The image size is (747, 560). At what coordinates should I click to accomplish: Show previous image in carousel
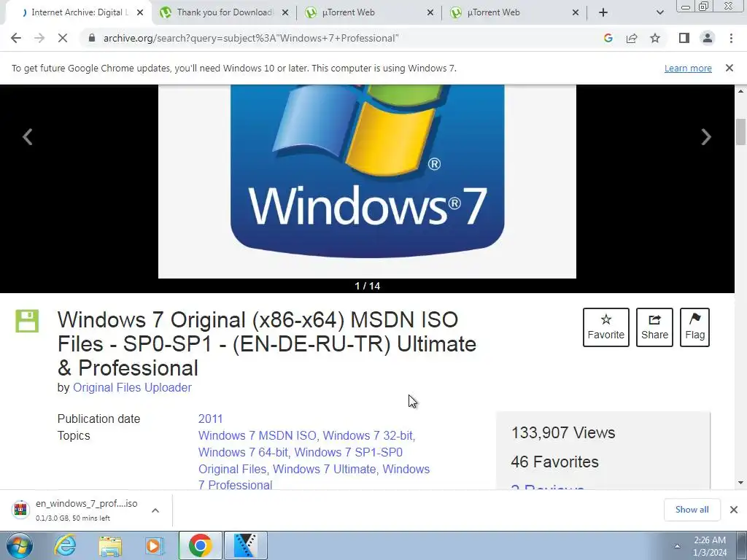28,137
